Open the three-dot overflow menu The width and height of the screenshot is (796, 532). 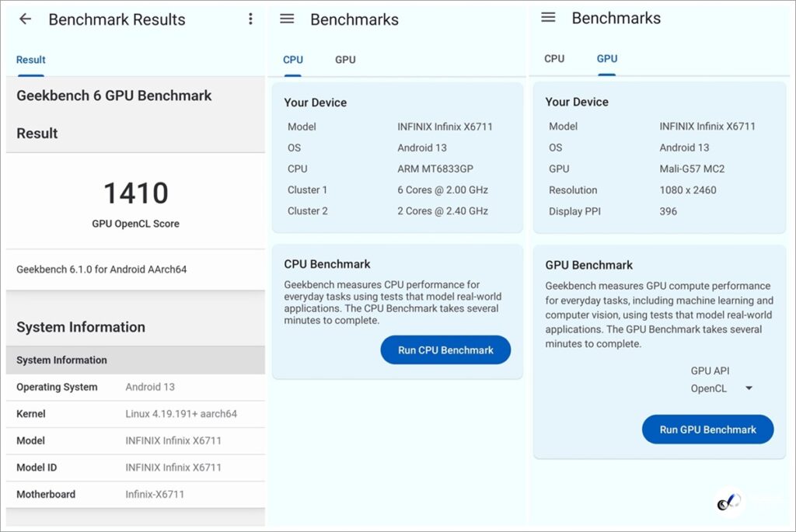pyautogui.click(x=250, y=19)
